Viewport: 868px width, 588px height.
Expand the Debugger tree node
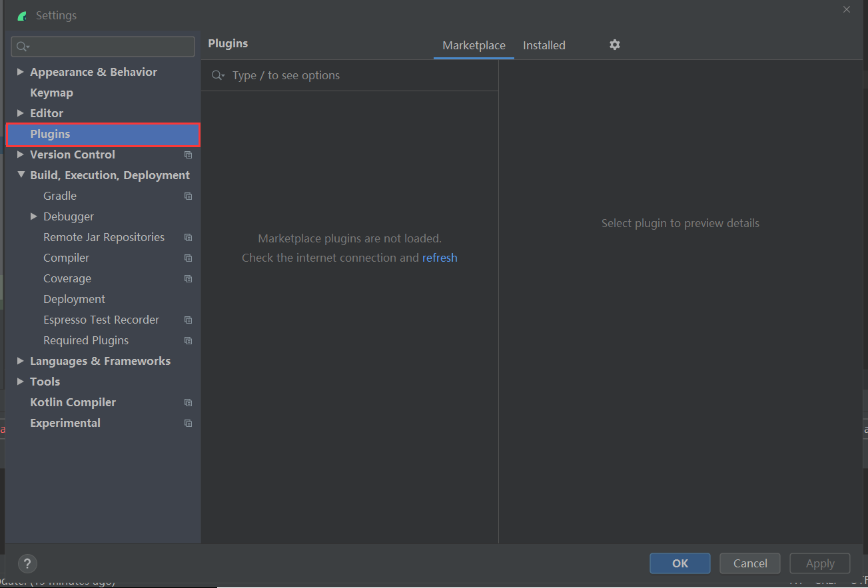tap(33, 216)
